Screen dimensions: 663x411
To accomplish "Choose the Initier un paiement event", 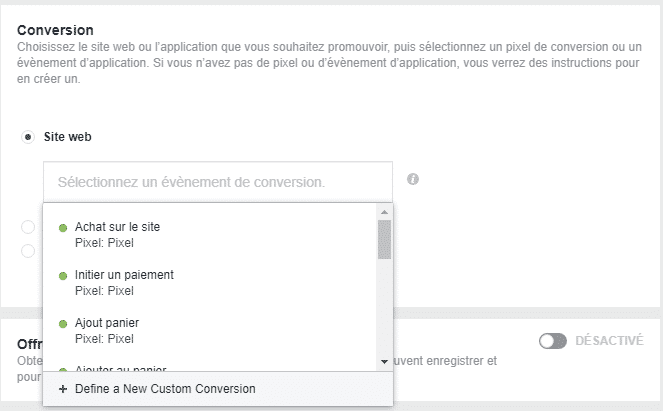I will 124,275.
